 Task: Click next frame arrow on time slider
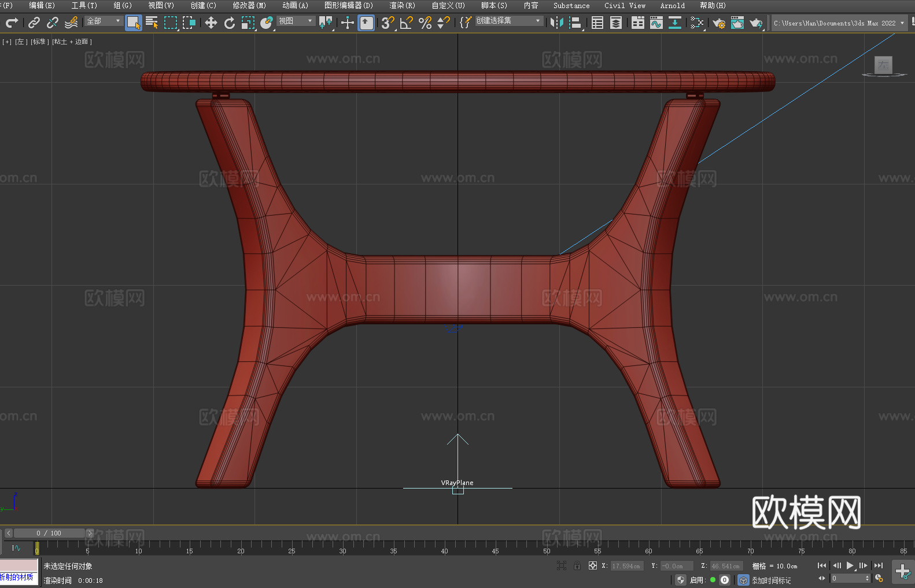point(90,533)
